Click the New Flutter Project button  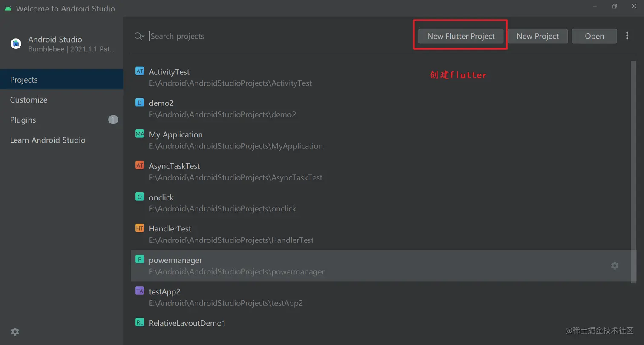click(x=460, y=36)
